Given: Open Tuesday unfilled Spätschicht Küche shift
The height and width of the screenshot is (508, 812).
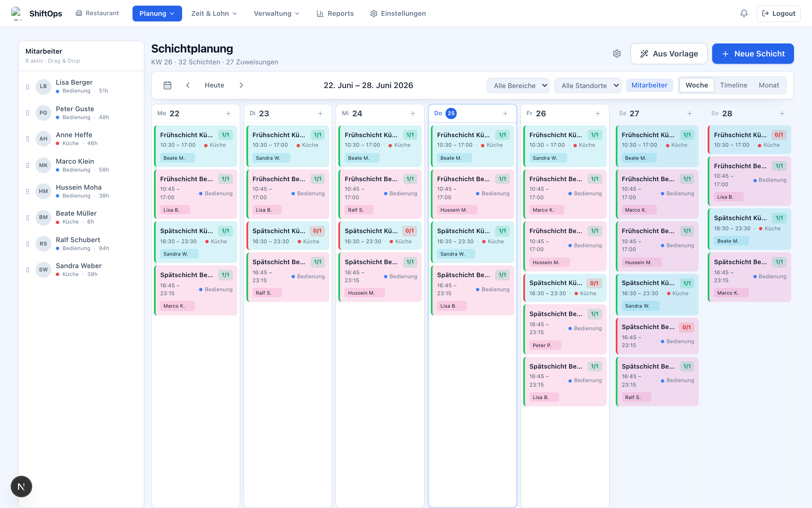Looking at the screenshot, I should pos(288,236).
